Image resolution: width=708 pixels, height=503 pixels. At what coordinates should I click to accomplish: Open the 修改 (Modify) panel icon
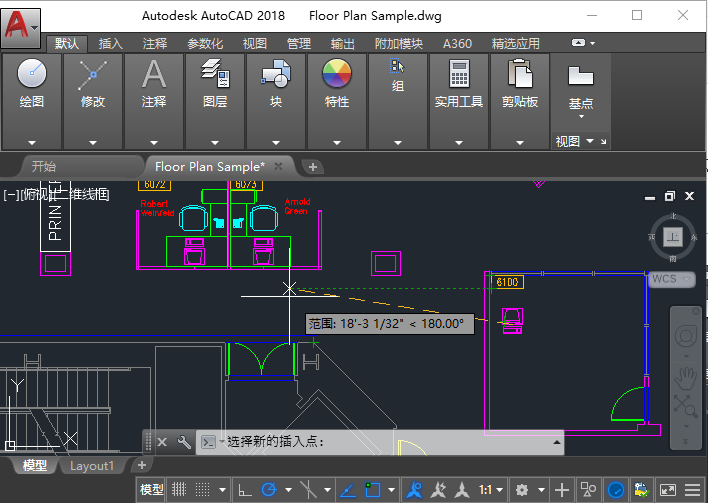(93, 75)
